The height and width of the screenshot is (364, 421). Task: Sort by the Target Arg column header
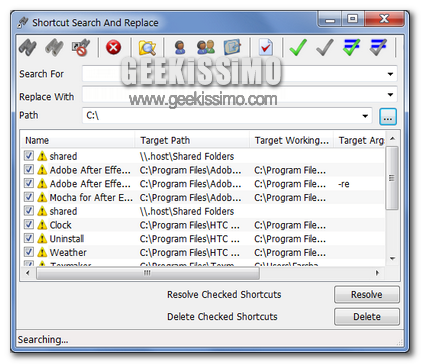click(360, 140)
